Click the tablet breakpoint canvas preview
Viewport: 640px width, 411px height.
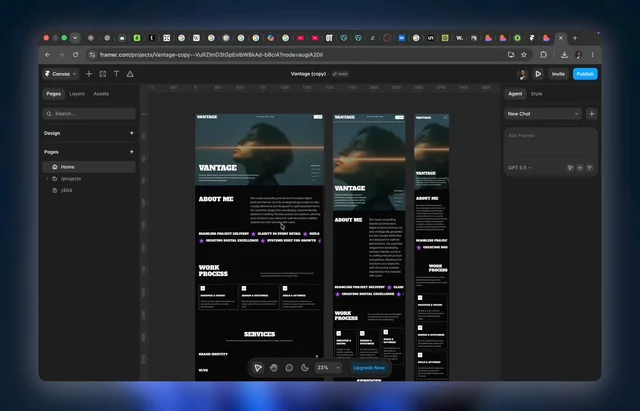coord(369,247)
